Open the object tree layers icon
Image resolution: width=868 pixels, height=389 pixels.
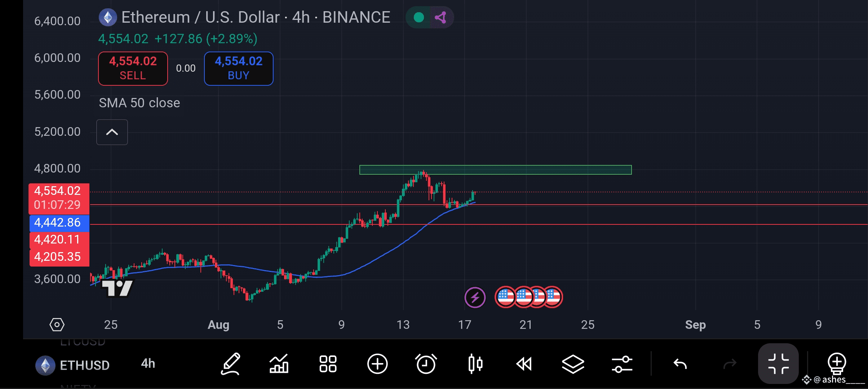[x=573, y=364]
